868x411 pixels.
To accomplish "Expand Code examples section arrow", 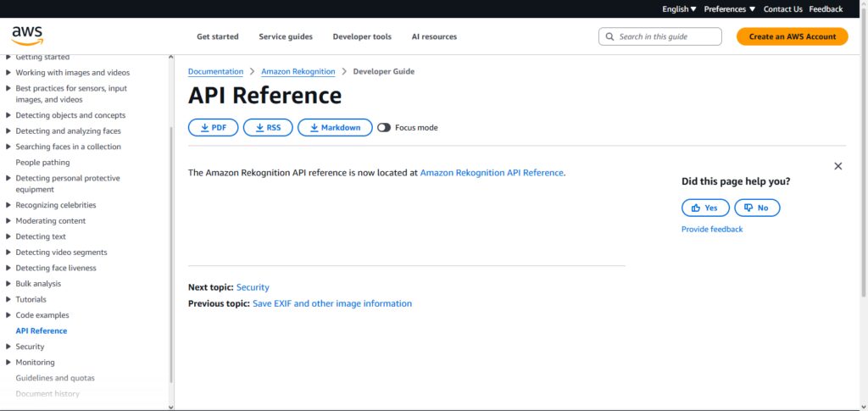I will pos(8,315).
